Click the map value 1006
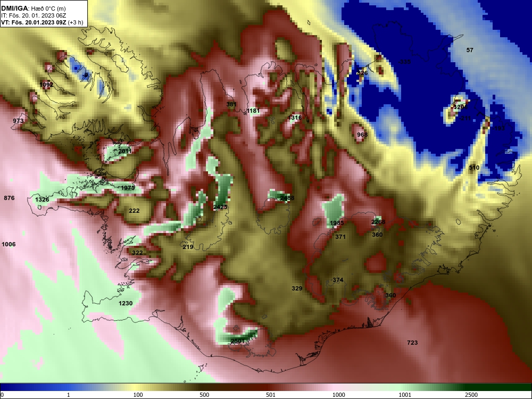This screenshot has width=532, height=399. tap(9, 244)
